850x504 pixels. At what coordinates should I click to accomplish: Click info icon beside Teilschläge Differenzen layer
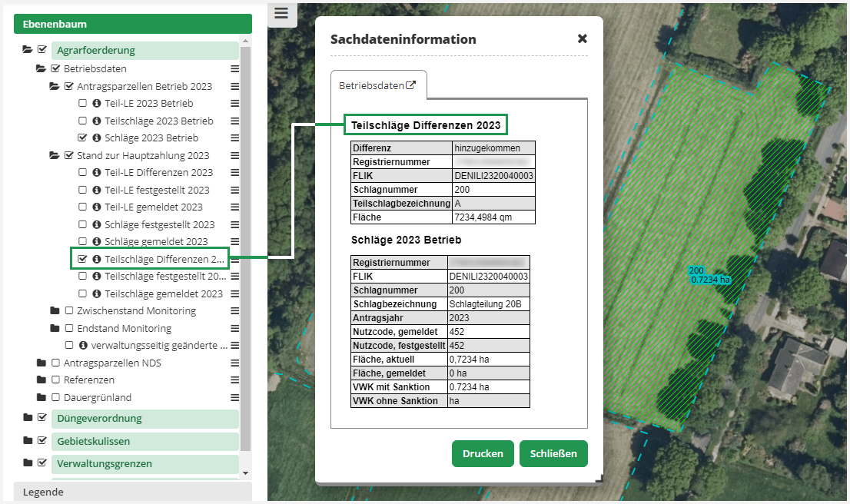coord(97,259)
